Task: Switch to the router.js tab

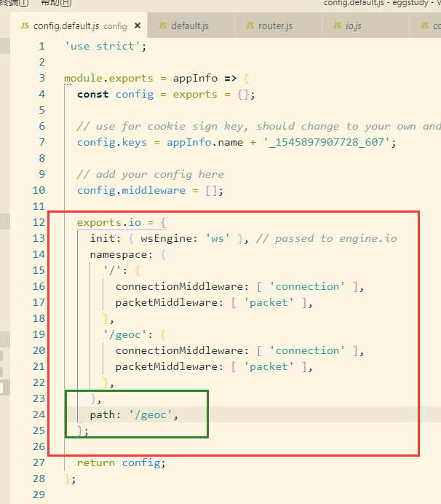Action: tap(278, 25)
